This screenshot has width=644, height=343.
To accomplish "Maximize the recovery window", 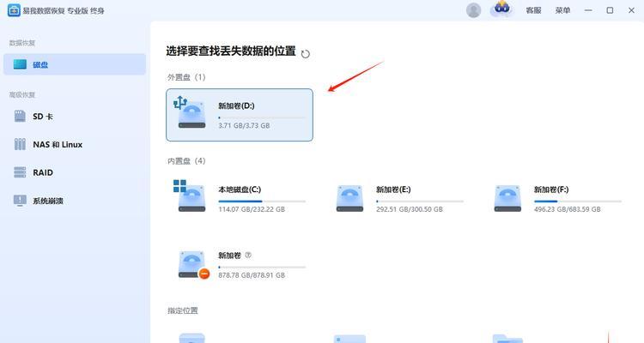I will click(x=610, y=10).
